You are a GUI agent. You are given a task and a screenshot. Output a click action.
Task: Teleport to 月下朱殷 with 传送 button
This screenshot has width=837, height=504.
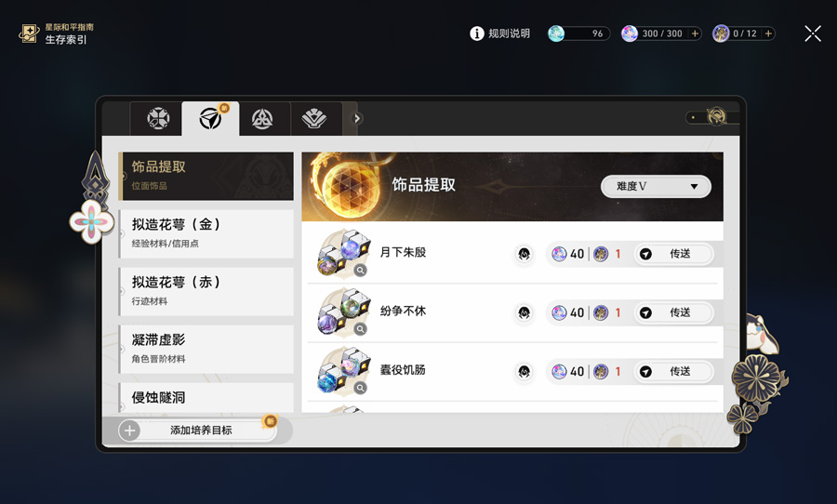pos(673,254)
